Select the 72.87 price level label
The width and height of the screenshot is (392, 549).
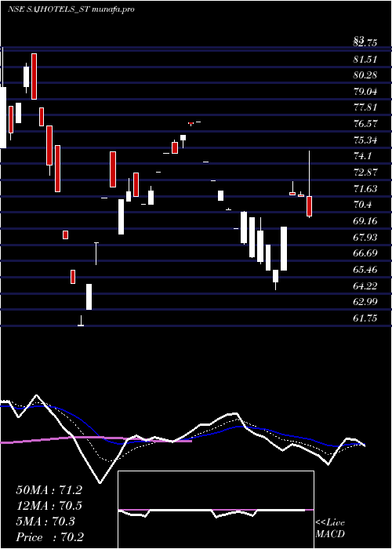pos(365,173)
